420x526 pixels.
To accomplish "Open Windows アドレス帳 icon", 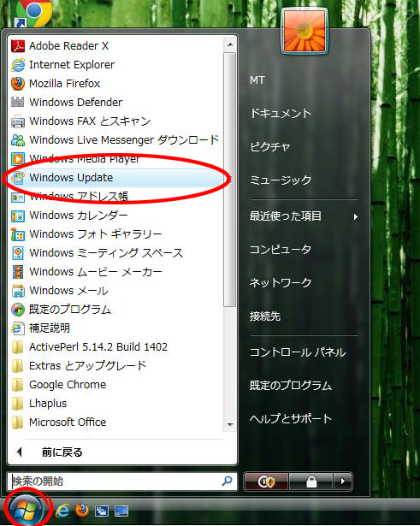I will (18, 197).
